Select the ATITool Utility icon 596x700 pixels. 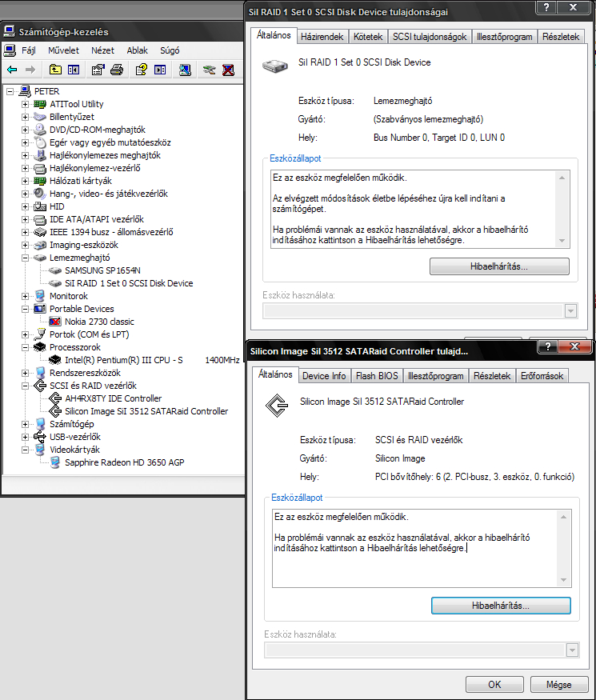(40, 104)
